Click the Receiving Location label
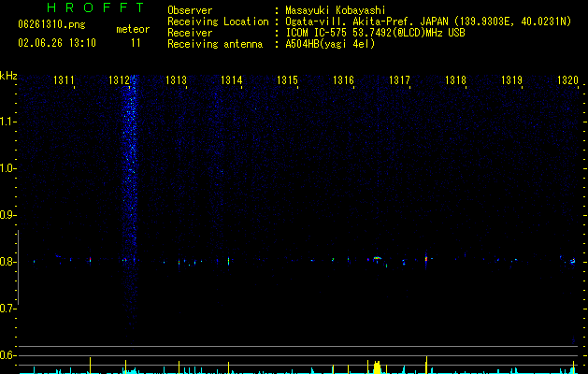The height and width of the screenshot is (374, 588). click(x=218, y=22)
